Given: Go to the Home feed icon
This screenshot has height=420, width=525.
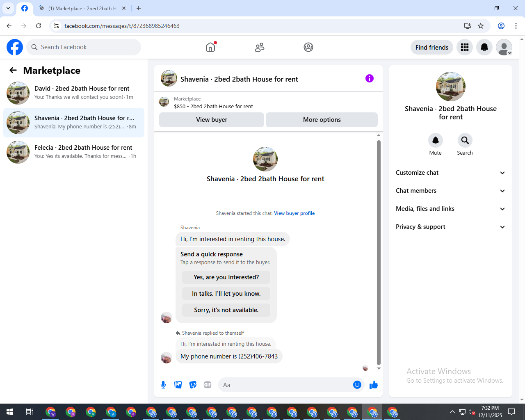Looking at the screenshot, I should (210, 47).
